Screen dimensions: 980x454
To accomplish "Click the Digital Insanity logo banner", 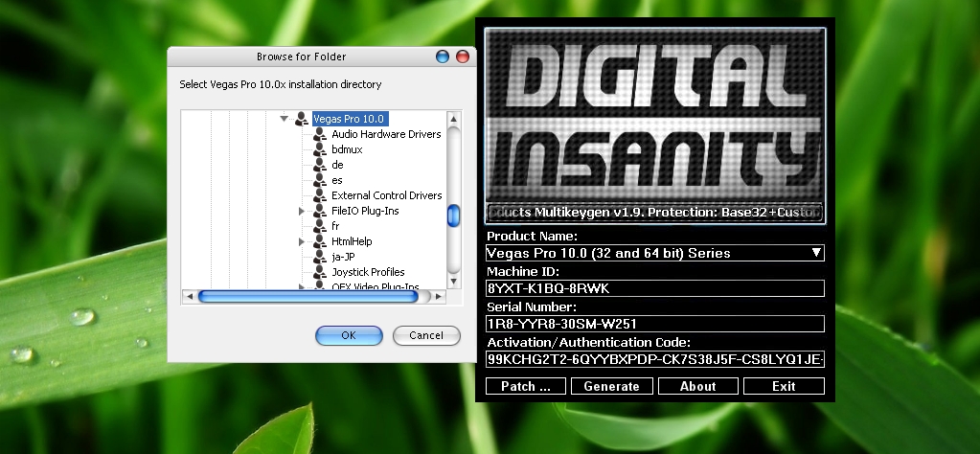I will click(x=654, y=114).
